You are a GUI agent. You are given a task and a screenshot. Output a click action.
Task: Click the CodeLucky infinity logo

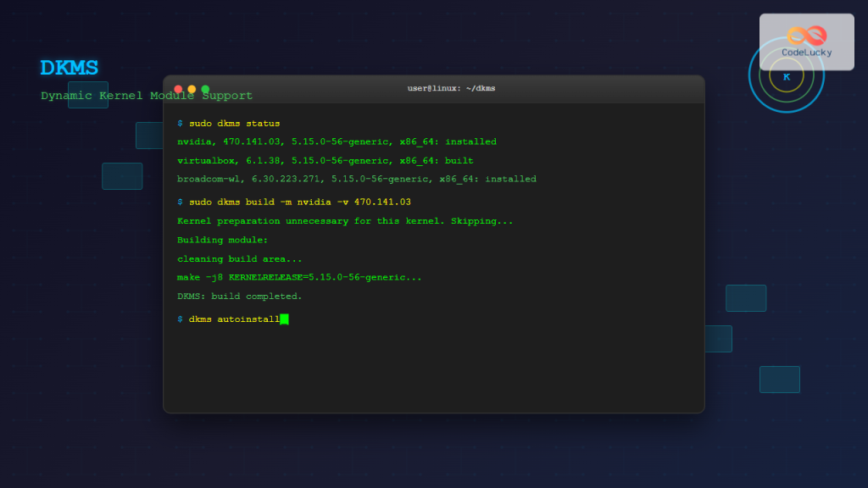[806, 36]
